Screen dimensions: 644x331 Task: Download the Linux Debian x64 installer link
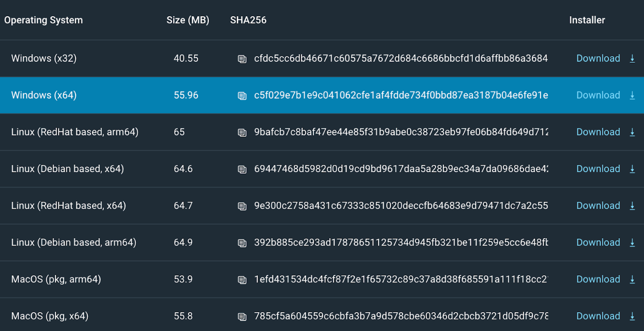598,169
